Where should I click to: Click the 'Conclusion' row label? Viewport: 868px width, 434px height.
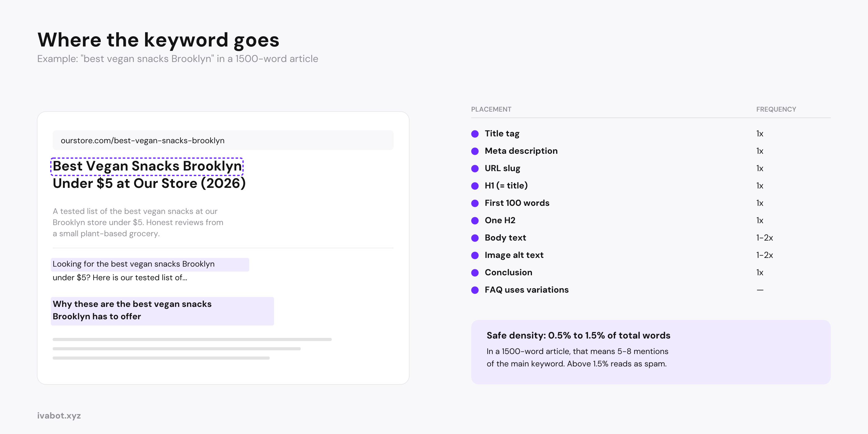[508, 272]
